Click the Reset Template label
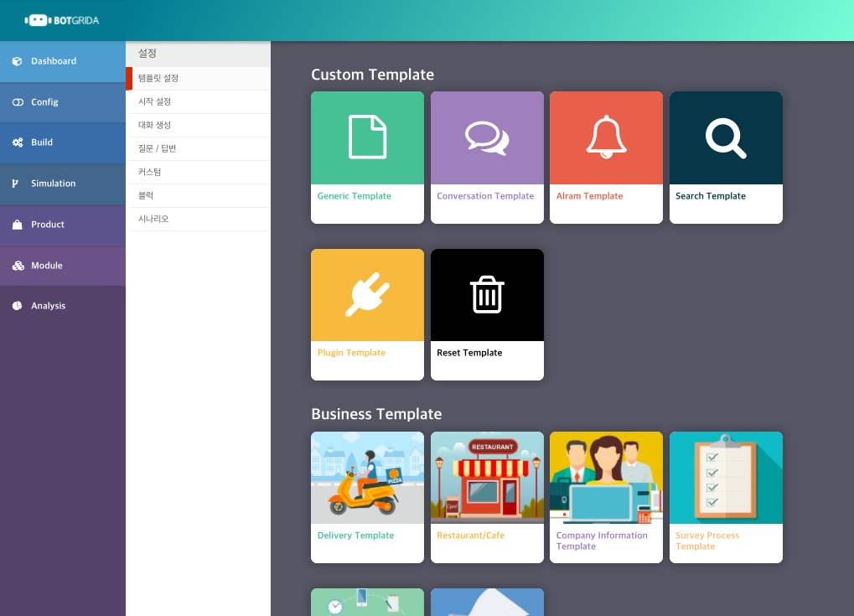The height and width of the screenshot is (616, 854). 469,353
